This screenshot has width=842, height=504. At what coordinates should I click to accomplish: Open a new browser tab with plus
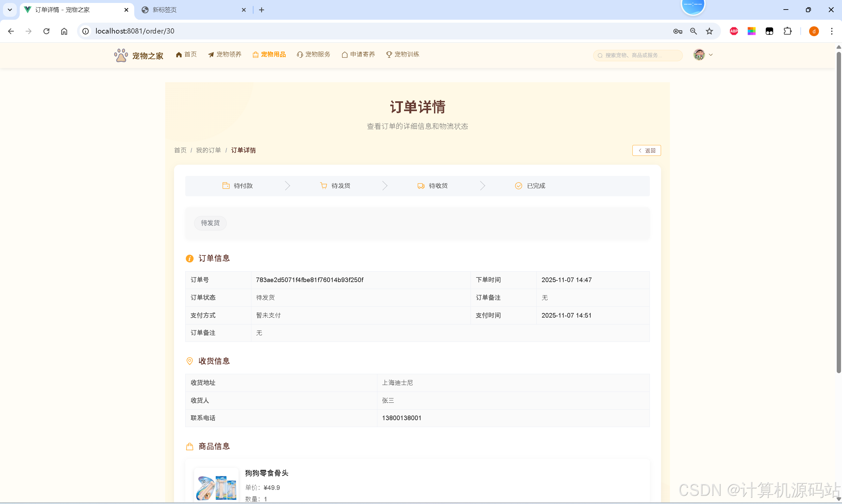261,10
